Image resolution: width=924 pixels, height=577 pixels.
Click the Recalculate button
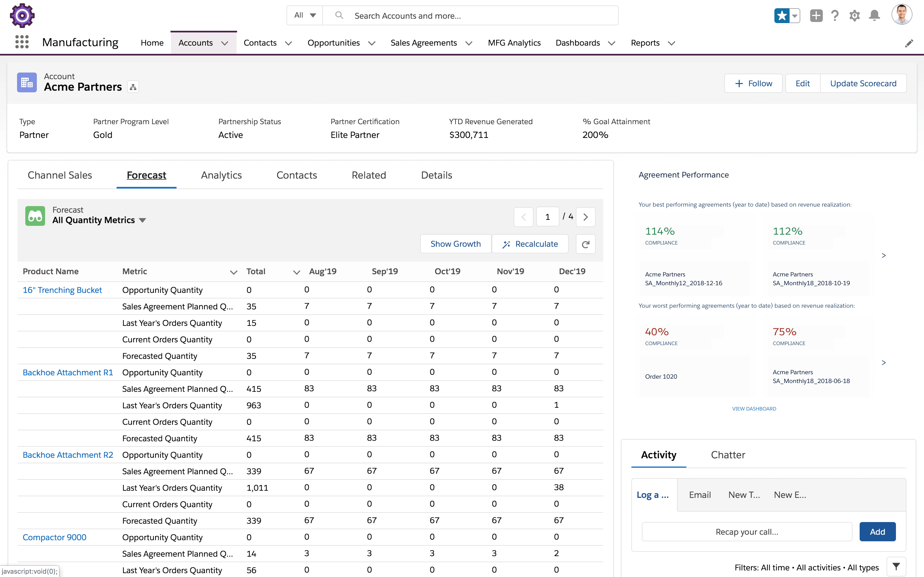[530, 244]
